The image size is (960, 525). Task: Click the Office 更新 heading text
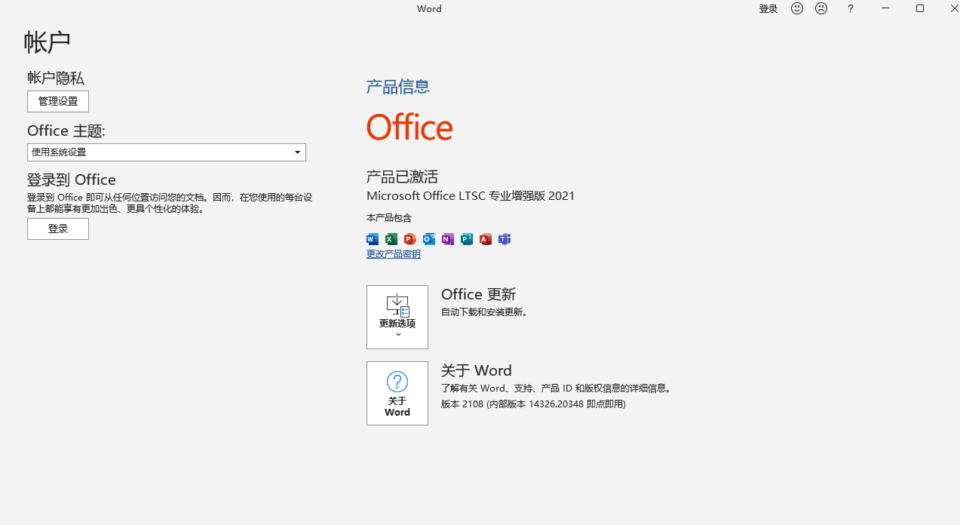coord(479,294)
